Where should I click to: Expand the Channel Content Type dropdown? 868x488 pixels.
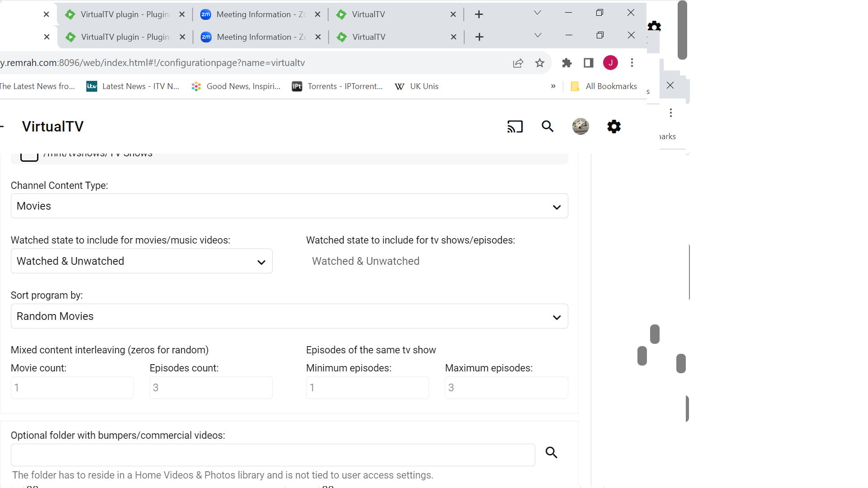coord(289,206)
